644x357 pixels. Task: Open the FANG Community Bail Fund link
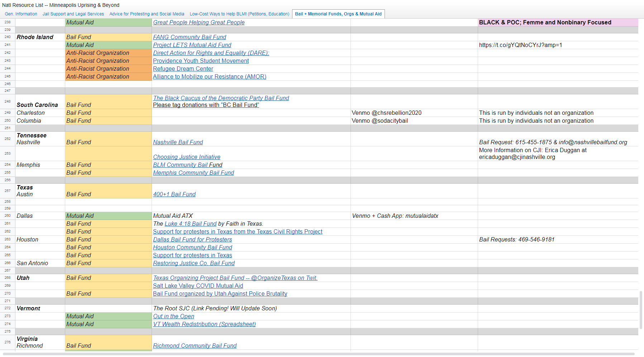[190, 37]
